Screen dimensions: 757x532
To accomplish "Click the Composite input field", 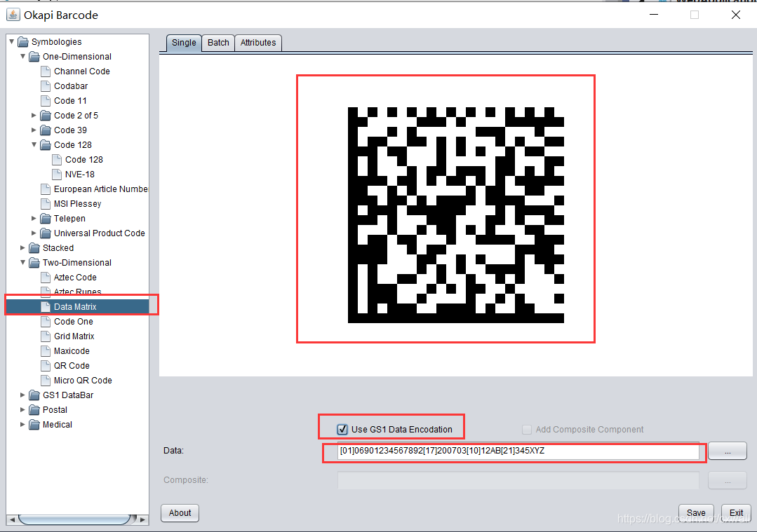I will pyautogui.click(x=518, y=480).
